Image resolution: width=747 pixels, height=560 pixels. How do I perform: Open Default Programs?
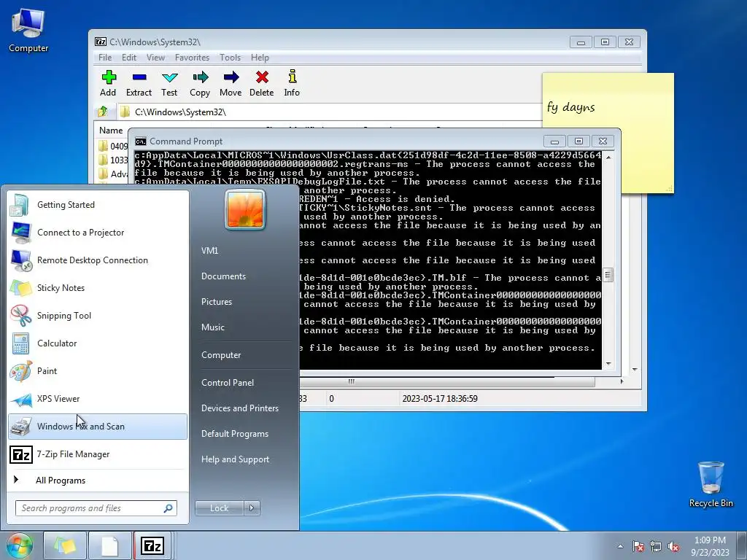coord(235,434)
